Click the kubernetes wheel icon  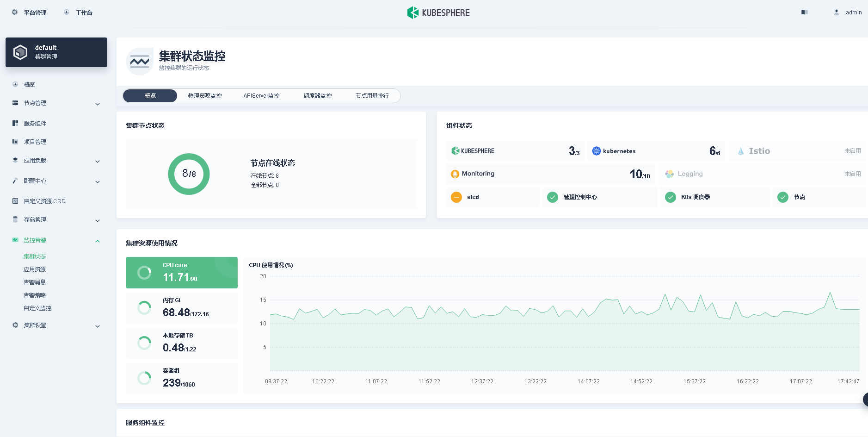coord(597,151)
